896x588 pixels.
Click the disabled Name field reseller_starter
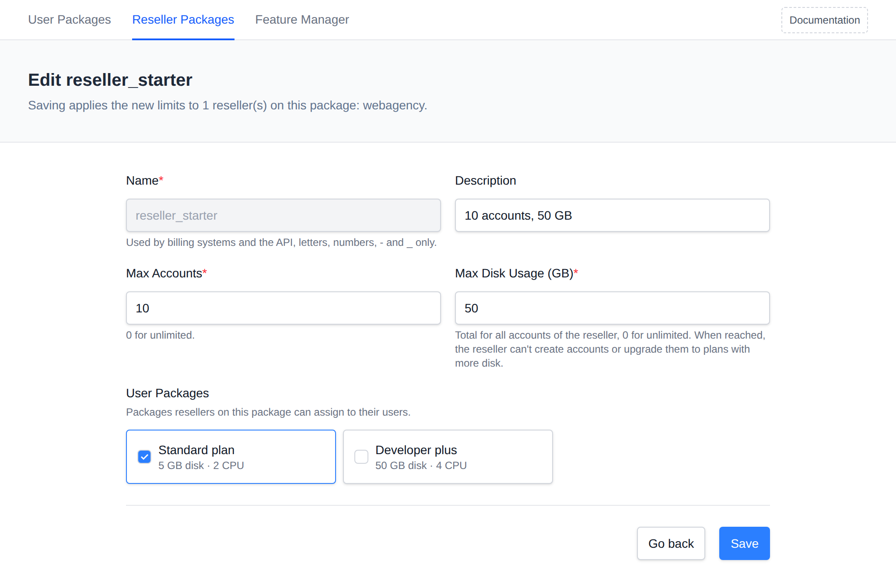coord(283,215)
